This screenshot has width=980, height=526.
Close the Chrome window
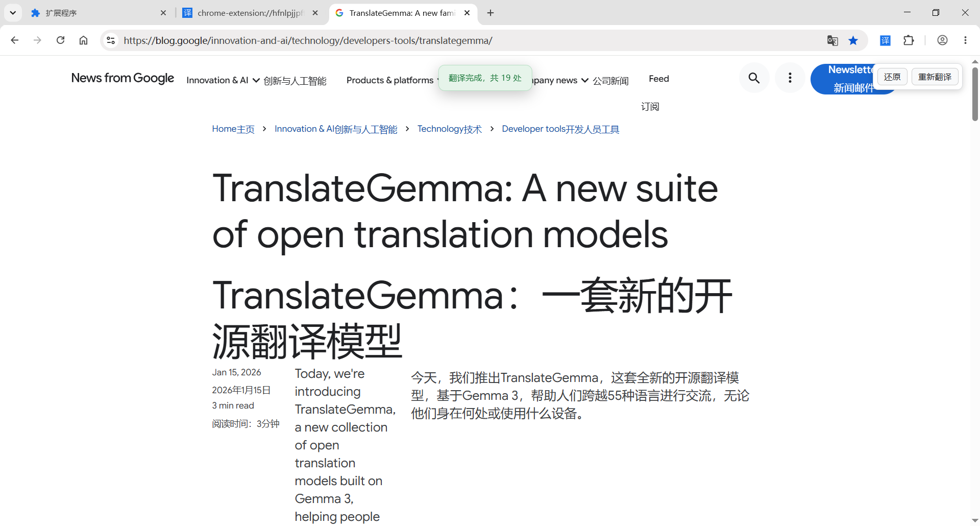(965, 13)
